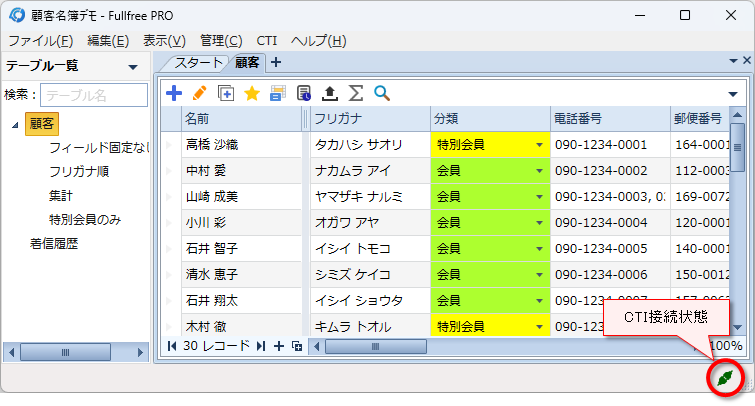Open 分類 dropdown for 山崎 成美

pyautogui.click(x=539, y=197)
